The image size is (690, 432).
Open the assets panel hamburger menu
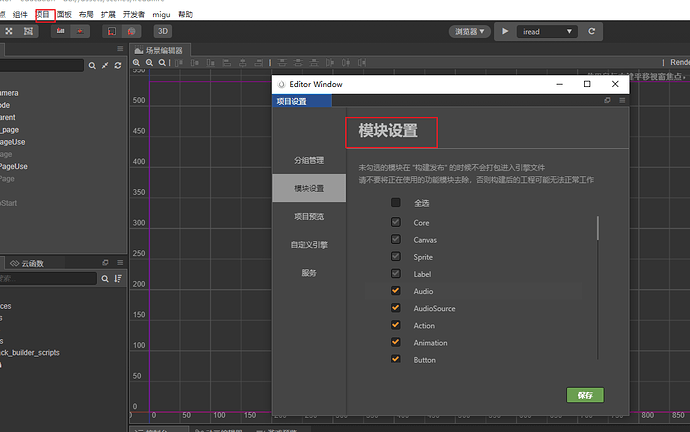[120, 263]
